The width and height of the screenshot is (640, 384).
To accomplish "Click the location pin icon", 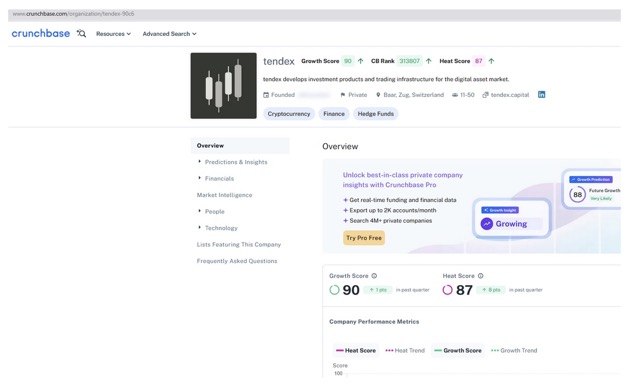I will 378,95.
